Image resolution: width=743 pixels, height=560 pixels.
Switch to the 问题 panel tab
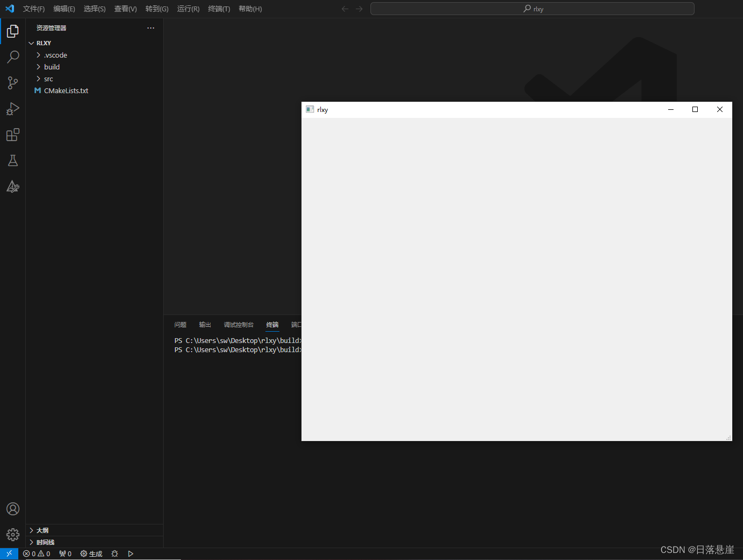180,325
